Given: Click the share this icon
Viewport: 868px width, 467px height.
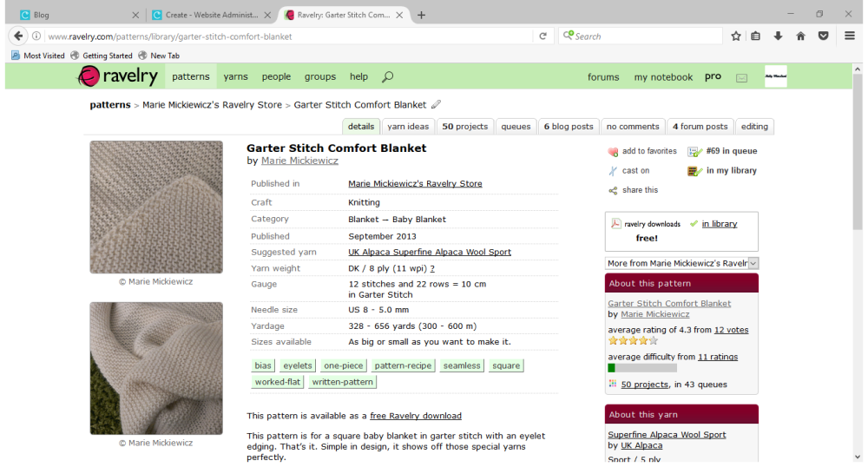Looking at the screenshot, I should point(613,190).
